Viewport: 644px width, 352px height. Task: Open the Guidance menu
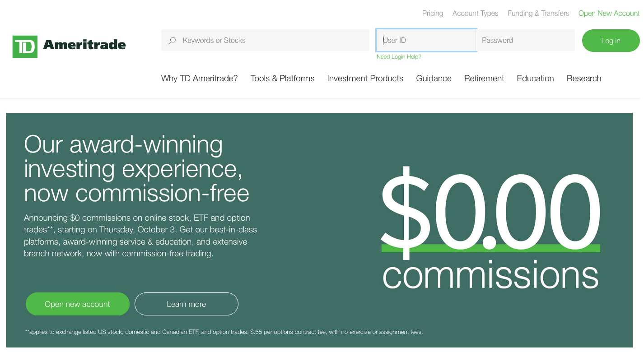(434, 79)
